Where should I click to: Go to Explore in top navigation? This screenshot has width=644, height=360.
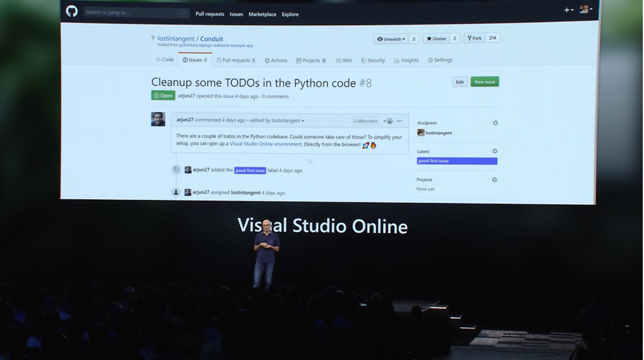pos(290,14)
